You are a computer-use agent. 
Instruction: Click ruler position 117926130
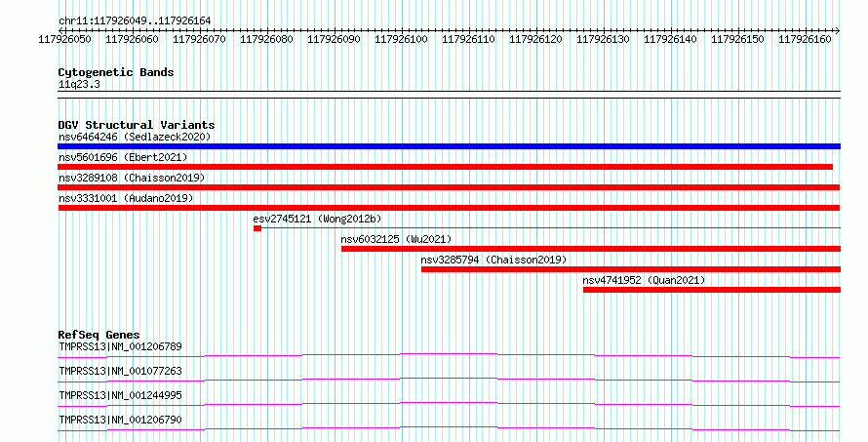[603, 39]
